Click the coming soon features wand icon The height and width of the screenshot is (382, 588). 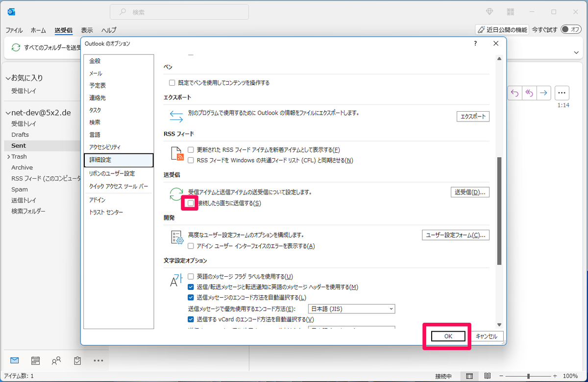pos(482,30)
